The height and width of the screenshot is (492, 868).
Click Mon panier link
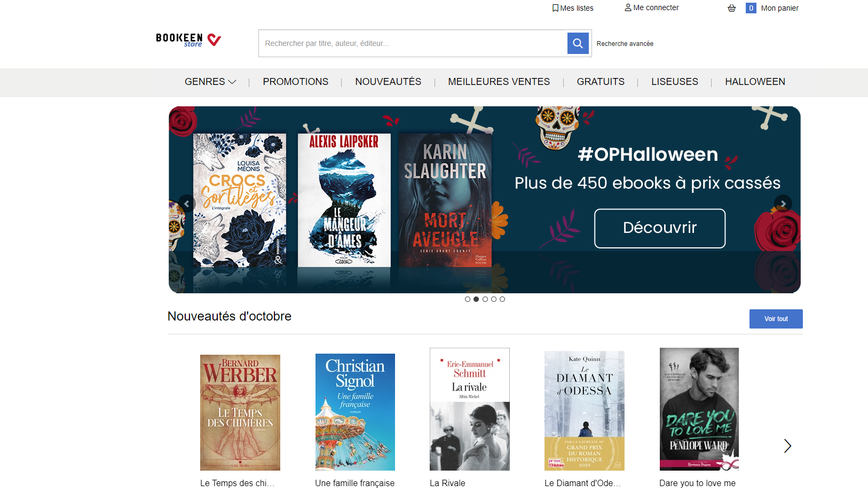pos(780,8)
